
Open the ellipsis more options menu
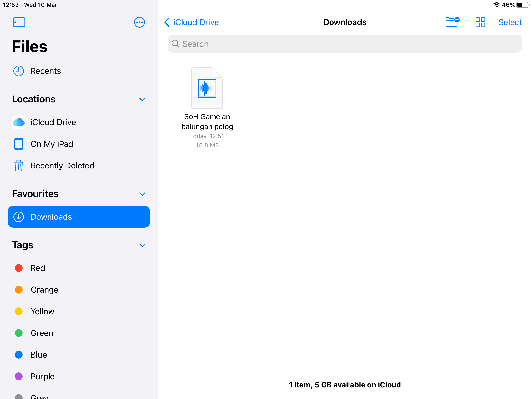pos(139,22)
